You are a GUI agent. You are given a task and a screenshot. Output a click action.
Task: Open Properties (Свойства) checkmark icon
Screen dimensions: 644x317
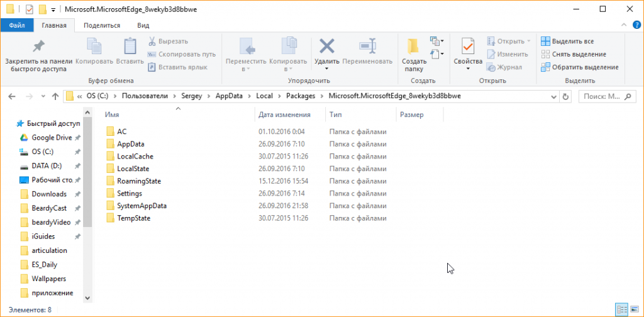(467, 47)
